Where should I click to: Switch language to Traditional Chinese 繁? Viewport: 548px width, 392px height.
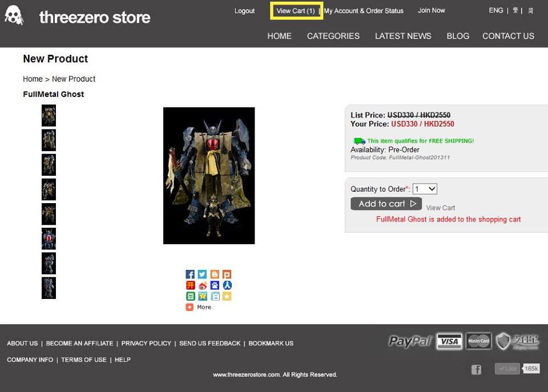[x=515, y=10]
